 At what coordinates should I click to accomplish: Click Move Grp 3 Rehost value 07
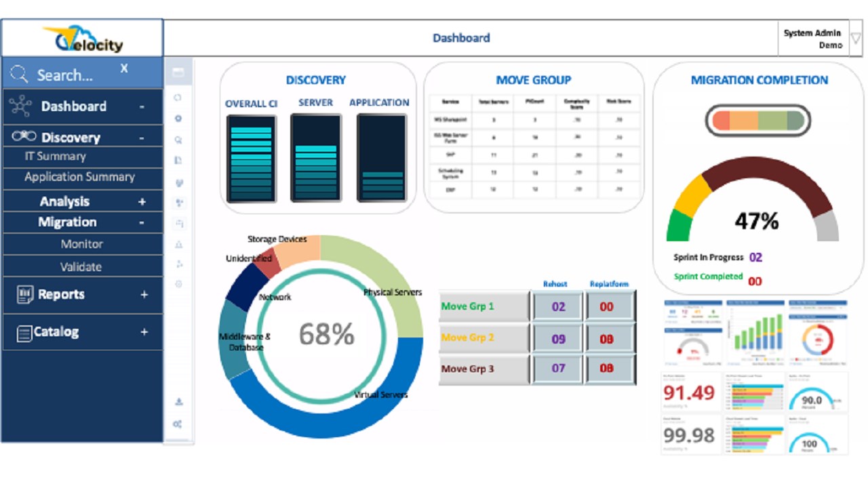click(558, 369)
